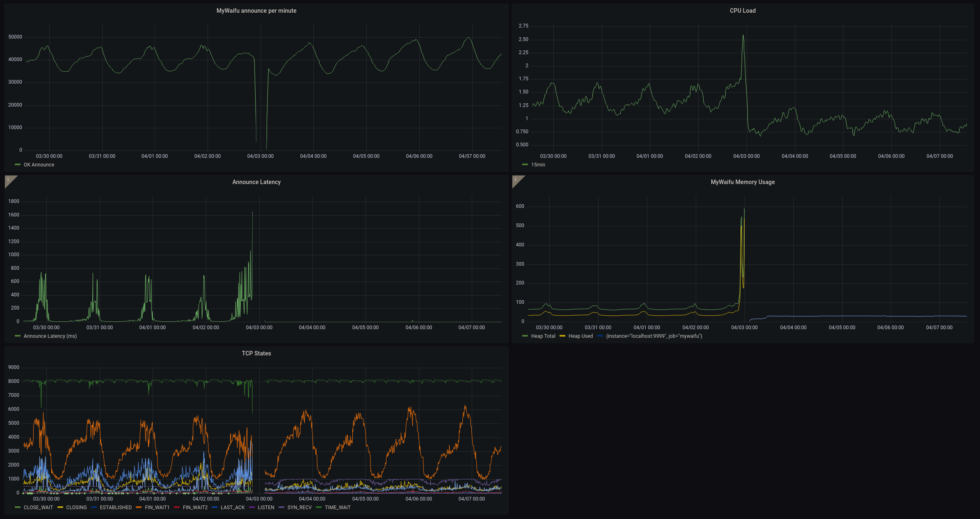Open the CPU Load panel title menu
The height and width of the screenshot is (519, 980).
(742, 11)
